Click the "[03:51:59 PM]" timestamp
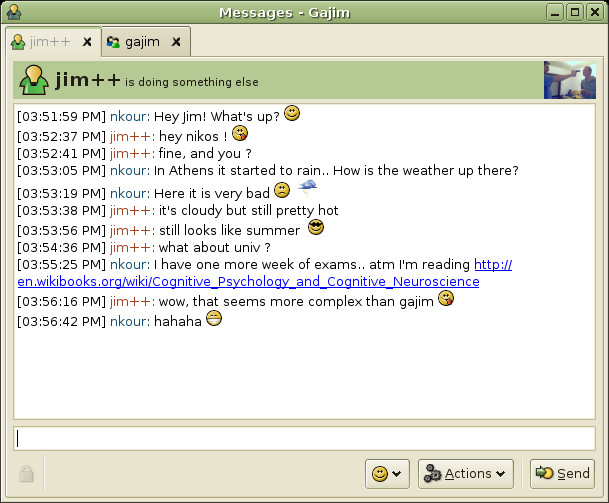 point(61,116)
